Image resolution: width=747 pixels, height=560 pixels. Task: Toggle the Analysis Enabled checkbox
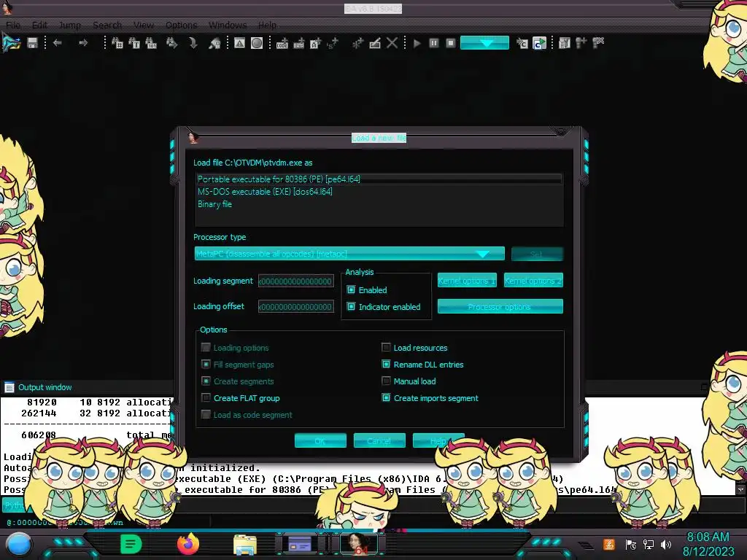click(x=351, y=290)
